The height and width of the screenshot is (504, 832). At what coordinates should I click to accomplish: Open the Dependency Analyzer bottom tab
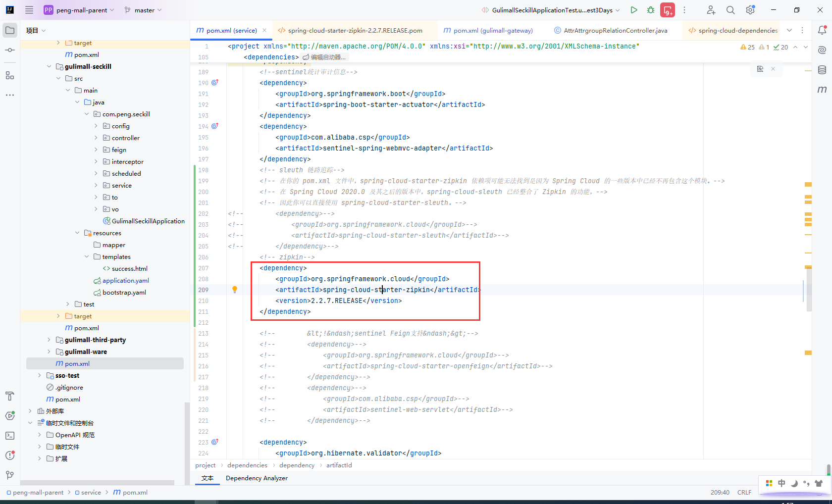[x=257, y=478]
